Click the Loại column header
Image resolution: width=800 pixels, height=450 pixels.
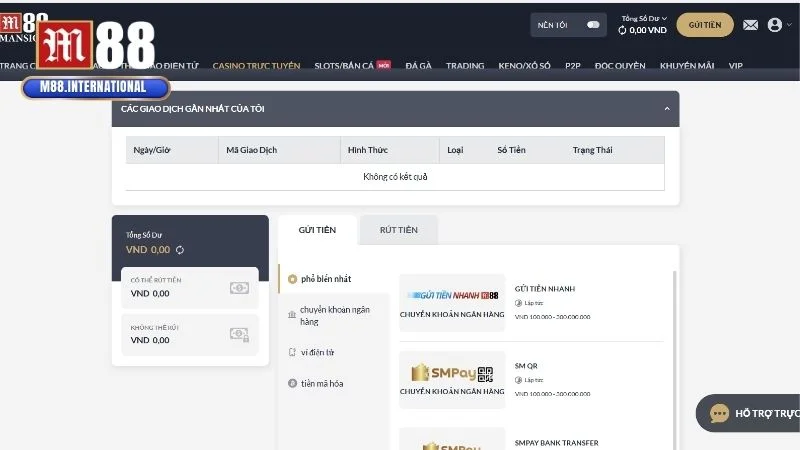455,150
